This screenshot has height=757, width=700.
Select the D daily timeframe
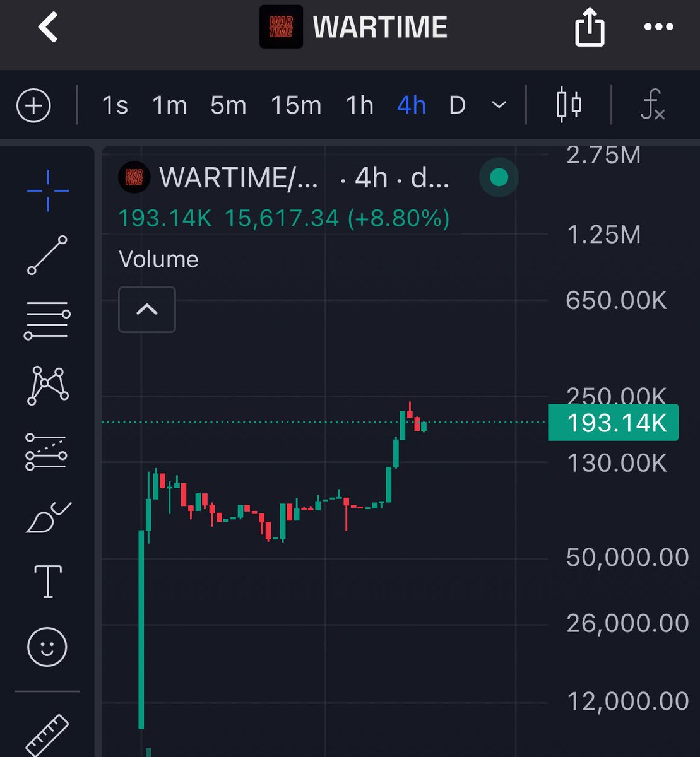pos(457,105)
